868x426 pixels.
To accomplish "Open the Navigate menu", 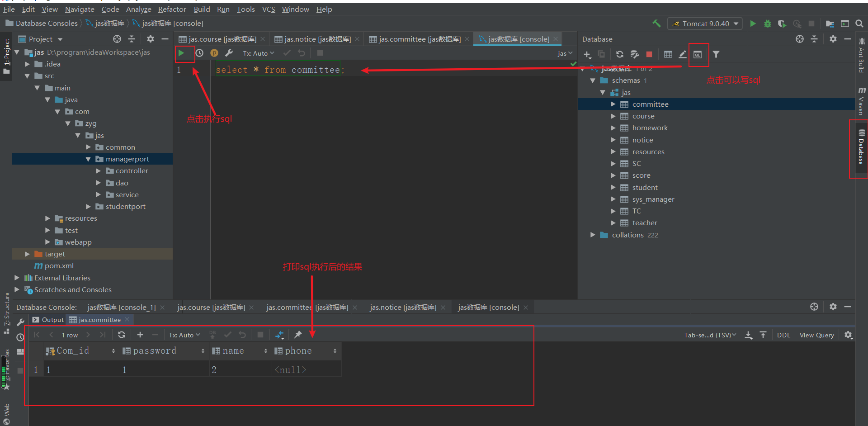I will pyautogui.click(x=80, y=9).
